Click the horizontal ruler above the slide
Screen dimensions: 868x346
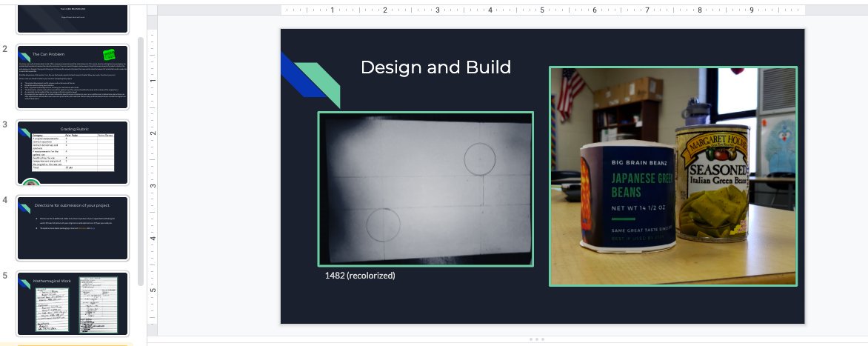(542, 10)
